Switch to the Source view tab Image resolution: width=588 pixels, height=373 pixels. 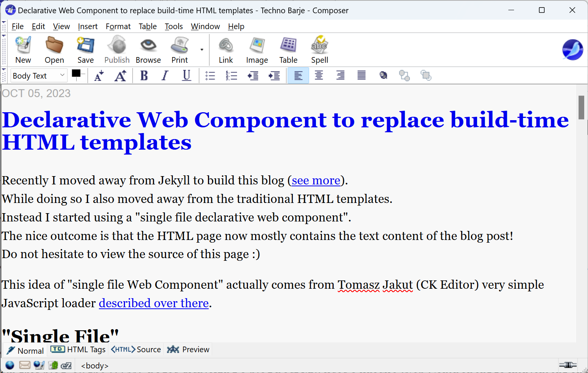click(136, 350)
